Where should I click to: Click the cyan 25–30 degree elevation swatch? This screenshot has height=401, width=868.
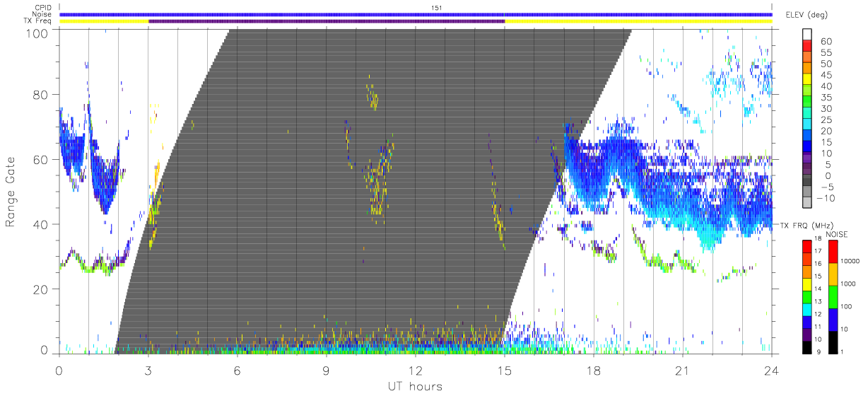click(x=808, y=113)
